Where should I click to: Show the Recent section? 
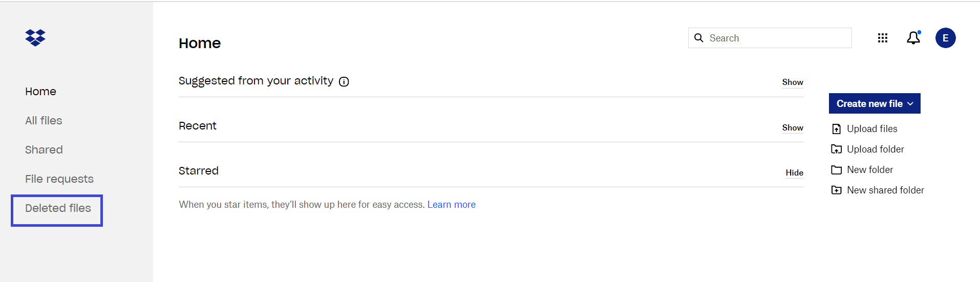(793, 128)
